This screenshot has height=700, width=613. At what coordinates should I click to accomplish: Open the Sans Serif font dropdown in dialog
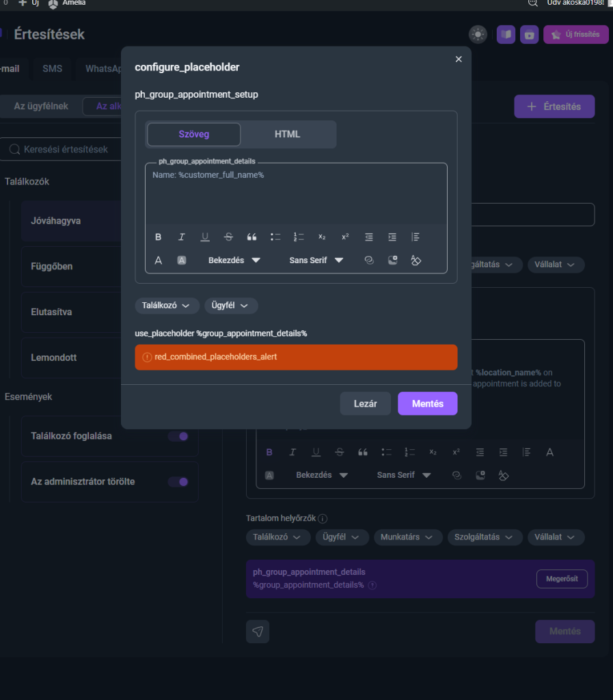[316, 260]
